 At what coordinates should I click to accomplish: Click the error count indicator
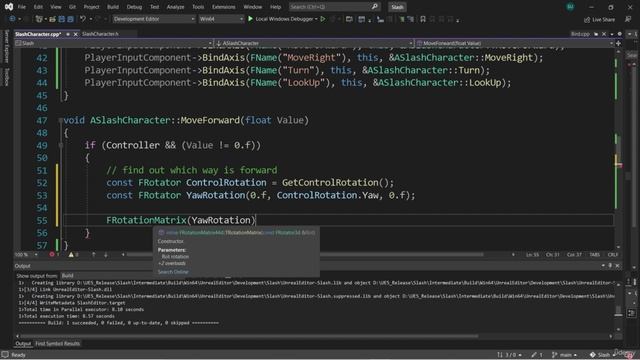[54, 255]
